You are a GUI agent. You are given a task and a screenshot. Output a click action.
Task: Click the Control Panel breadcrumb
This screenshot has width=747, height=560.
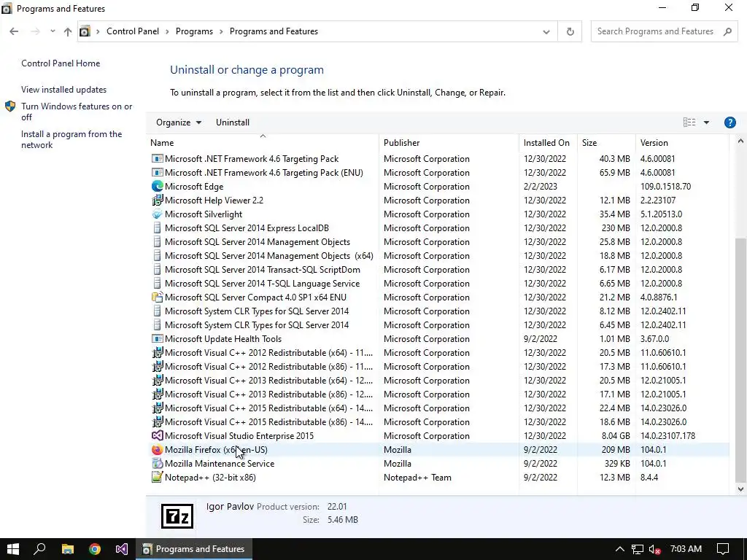pyautogui.click(x=133, y=31)
